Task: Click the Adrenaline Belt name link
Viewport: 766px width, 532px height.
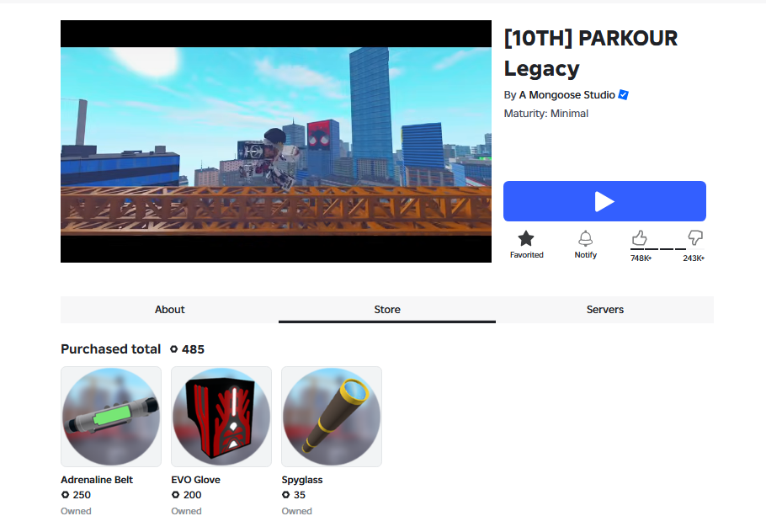Action: pyautogui.click(x=97, y=480)
